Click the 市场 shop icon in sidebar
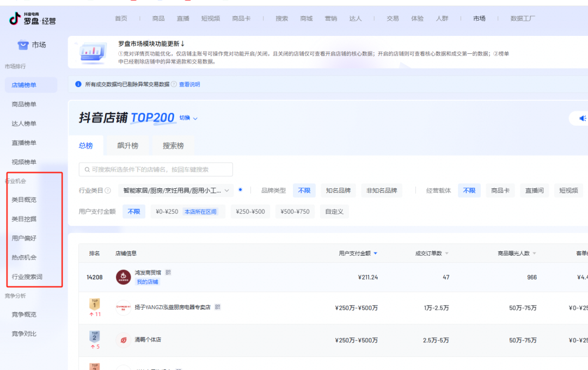 click(23, 45)
